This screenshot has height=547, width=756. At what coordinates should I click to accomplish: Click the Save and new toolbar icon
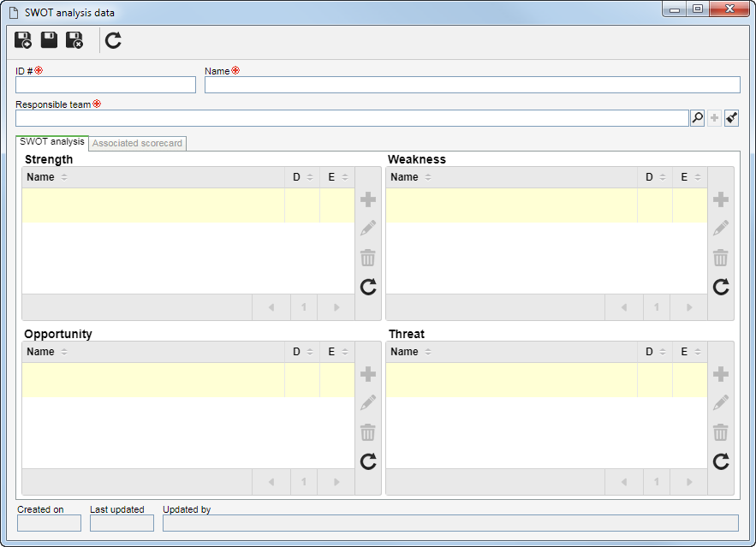[x=22, y=40]
